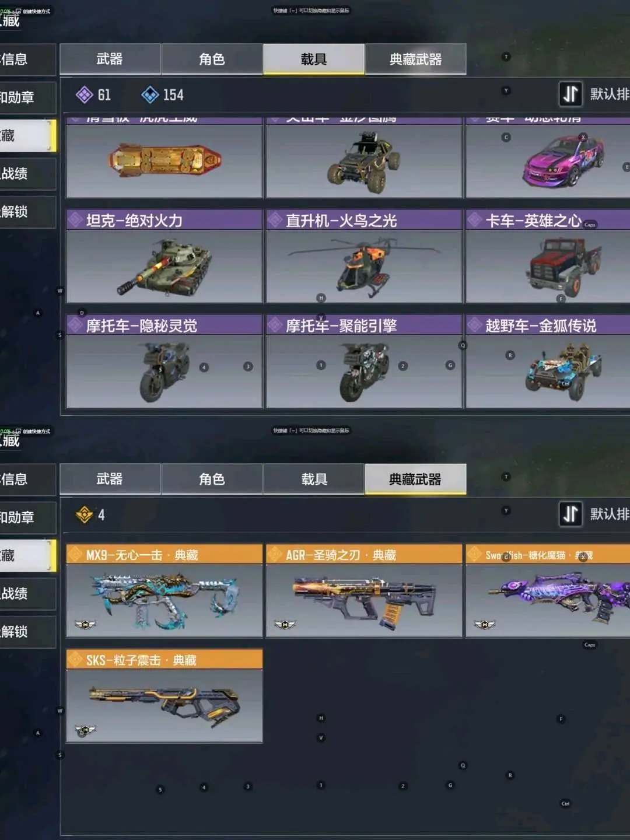This screenshot has width=630, height=840.
Task: Select the 直升机-火鸟之光 helicopter skin
Action: point(364,256)
